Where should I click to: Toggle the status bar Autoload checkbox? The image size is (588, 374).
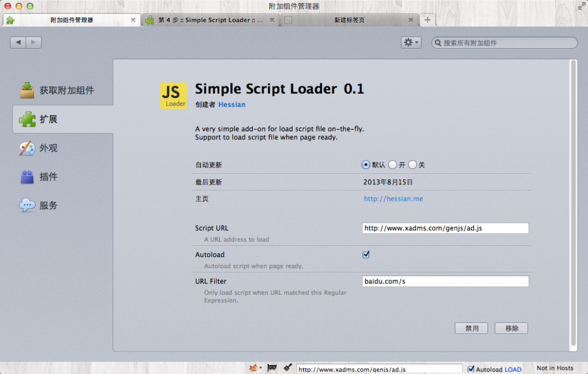[x=471, y=369]
